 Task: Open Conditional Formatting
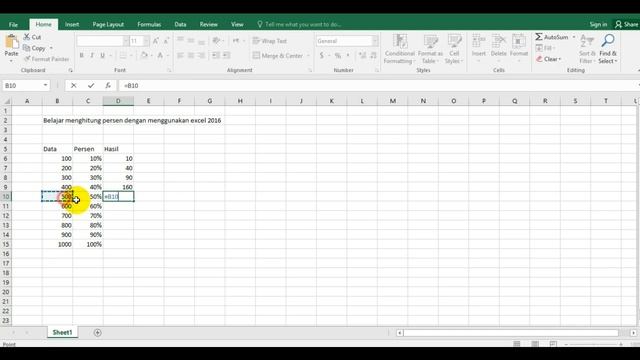click(x=400, y=49)
